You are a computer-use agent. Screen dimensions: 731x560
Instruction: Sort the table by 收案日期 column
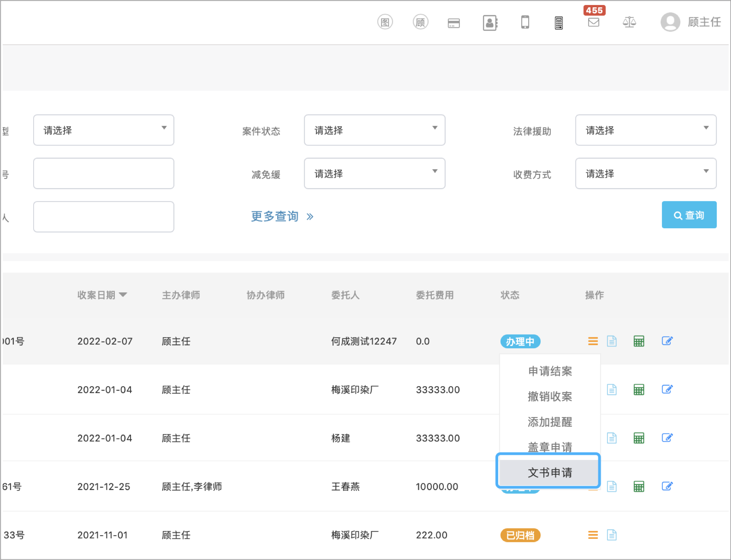point(102,295)
